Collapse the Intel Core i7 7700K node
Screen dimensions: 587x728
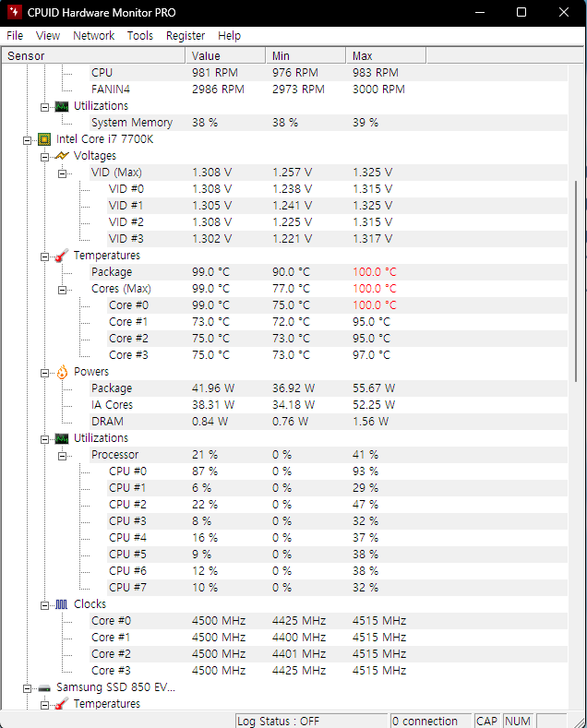pos(28,139)
